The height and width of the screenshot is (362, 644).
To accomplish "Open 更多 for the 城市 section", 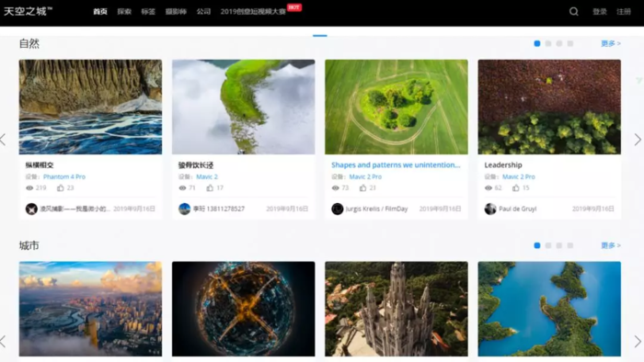I will (x=611, y=245).
